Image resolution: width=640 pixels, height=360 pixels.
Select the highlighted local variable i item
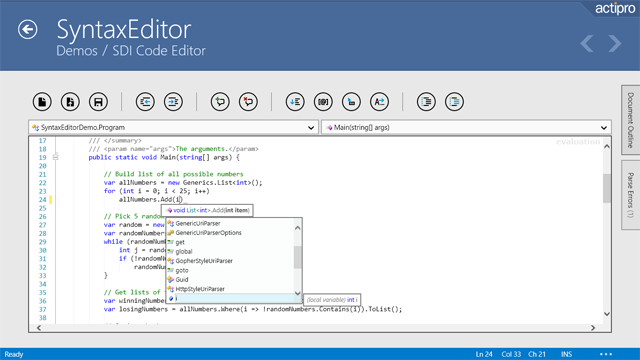tap(230, 298)
